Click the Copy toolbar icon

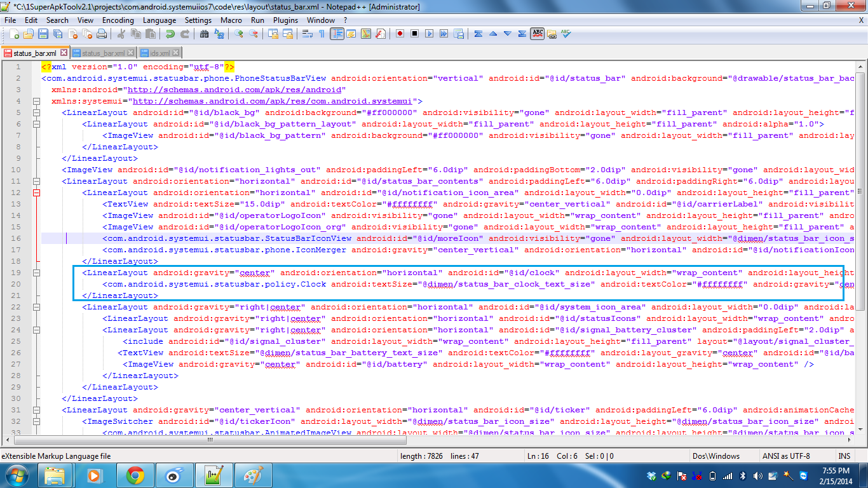135,34
